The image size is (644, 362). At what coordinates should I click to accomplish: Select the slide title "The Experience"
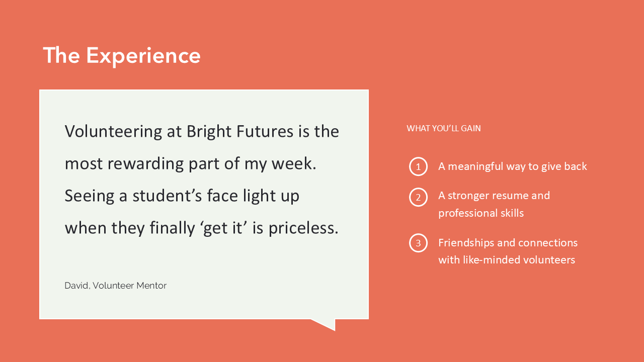(122, 55)
